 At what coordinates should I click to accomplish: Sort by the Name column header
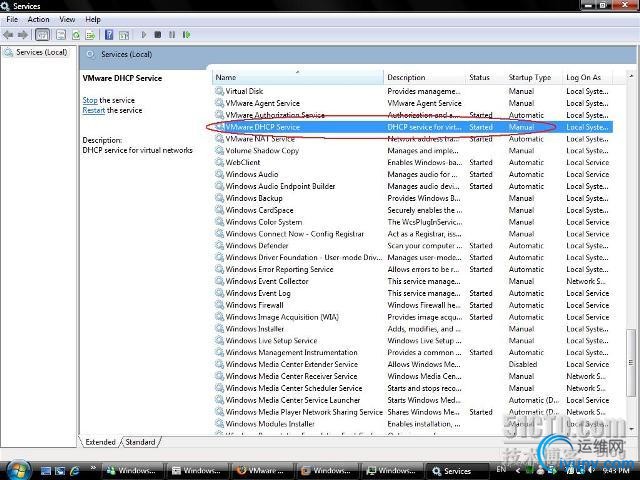click(x=298, y=77)
